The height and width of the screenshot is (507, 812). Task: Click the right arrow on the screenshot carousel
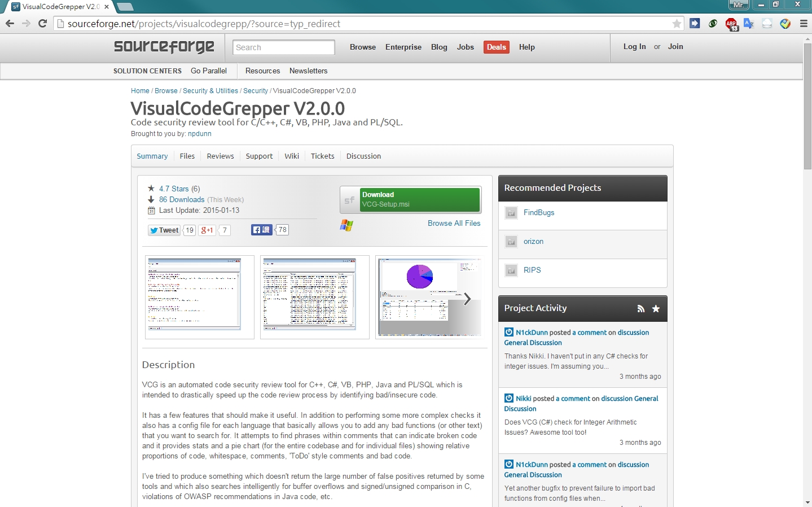[467, 299]
